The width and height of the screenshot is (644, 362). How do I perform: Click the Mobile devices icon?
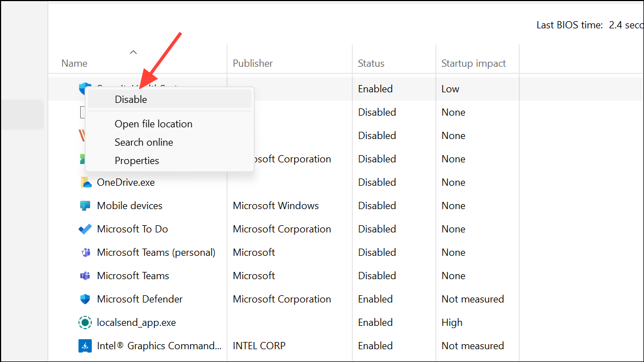click(85, 206)
